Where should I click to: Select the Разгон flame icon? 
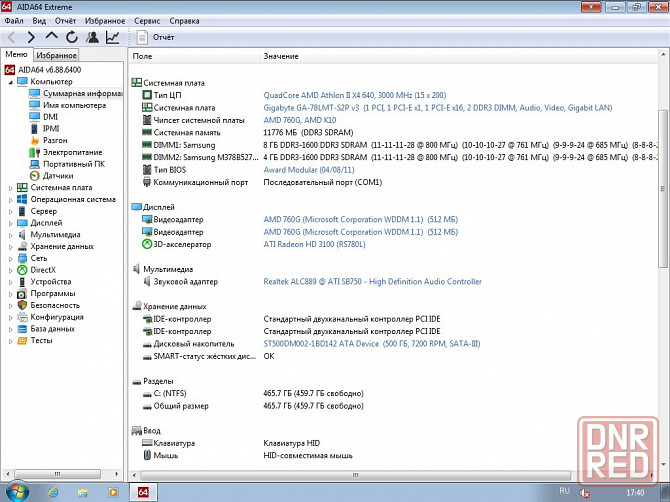pyautogui.click(x=35, y=140)
